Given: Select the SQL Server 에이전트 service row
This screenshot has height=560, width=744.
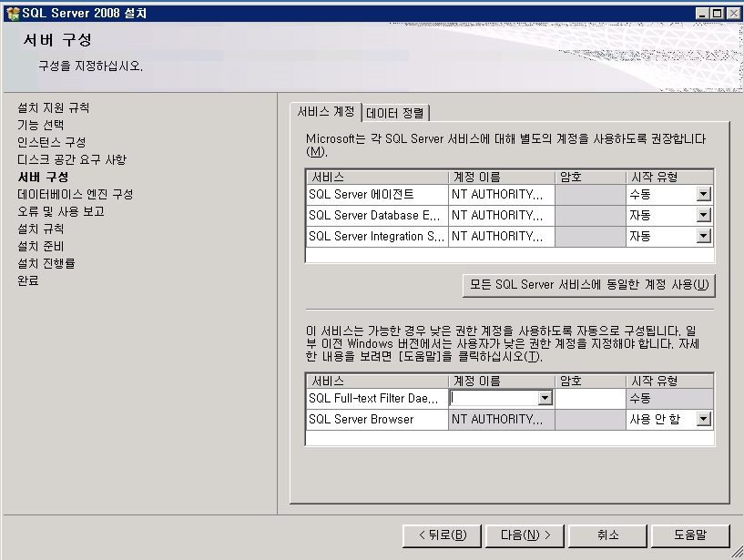Looking at the screenshot, I should click(377, 194).
